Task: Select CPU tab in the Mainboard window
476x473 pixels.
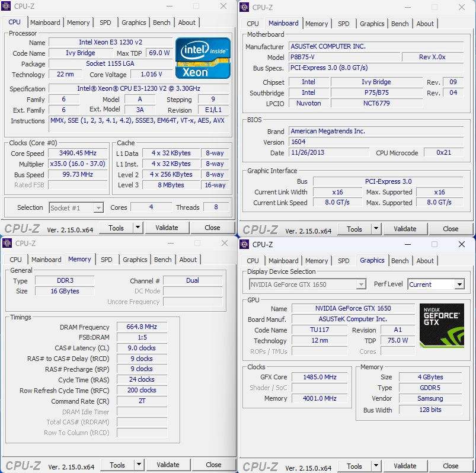Action: point(253,24)
